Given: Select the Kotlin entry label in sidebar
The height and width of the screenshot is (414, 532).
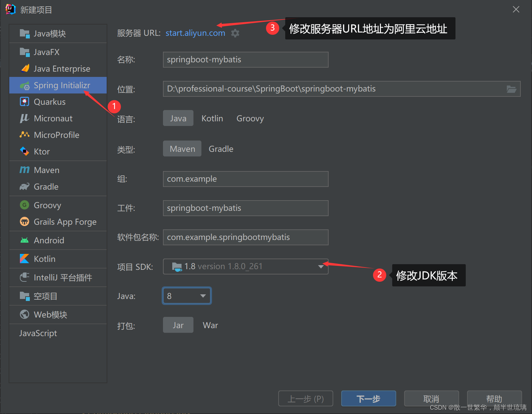Looking at the screenshot, I should pyautogui.click(x=44, y=259).
